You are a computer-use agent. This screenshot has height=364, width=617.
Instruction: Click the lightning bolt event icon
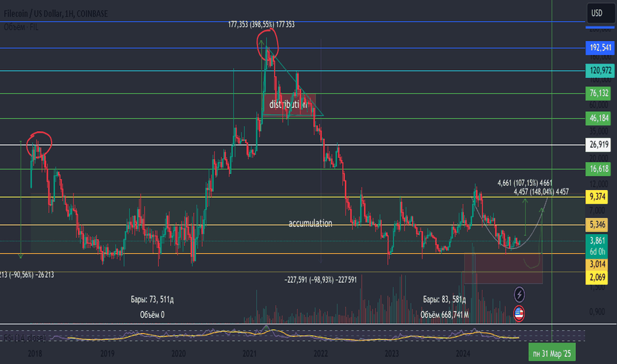click(519, 295)
